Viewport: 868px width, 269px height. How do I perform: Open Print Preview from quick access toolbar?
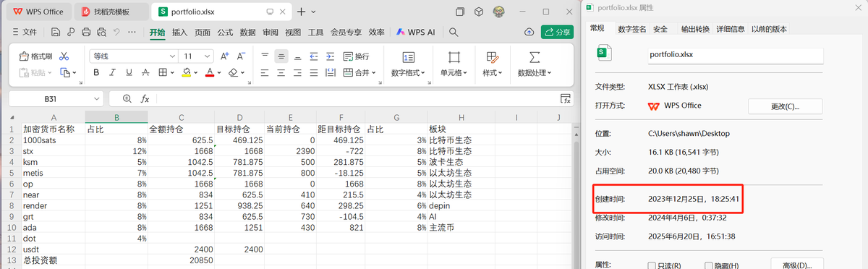(101, 32)
